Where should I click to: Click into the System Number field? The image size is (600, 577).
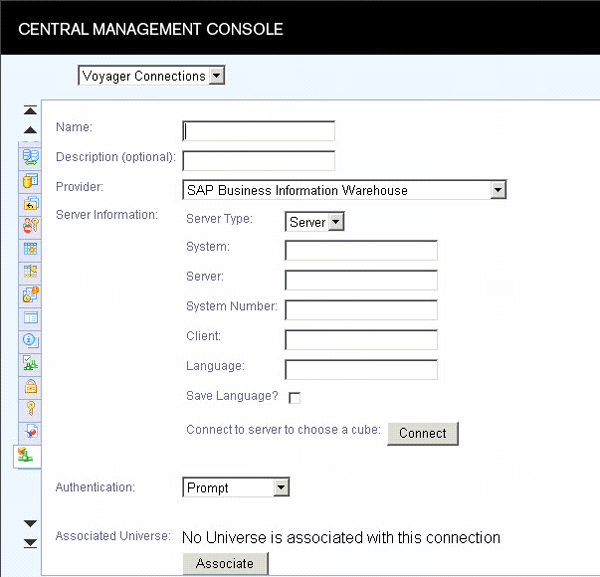tap(361, 310)
